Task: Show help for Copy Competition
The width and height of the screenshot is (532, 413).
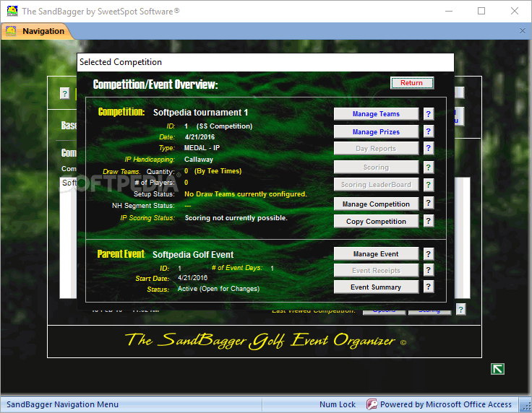Action: [x=429, y=221]
